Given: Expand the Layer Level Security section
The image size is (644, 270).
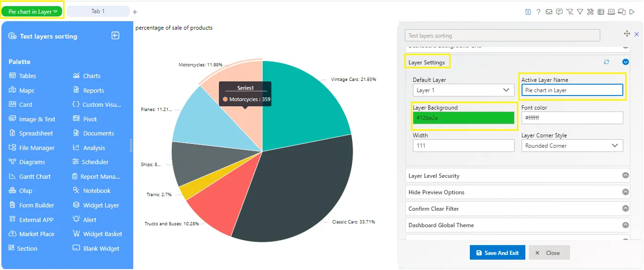Looking at the screenshot, I should 517,175.
